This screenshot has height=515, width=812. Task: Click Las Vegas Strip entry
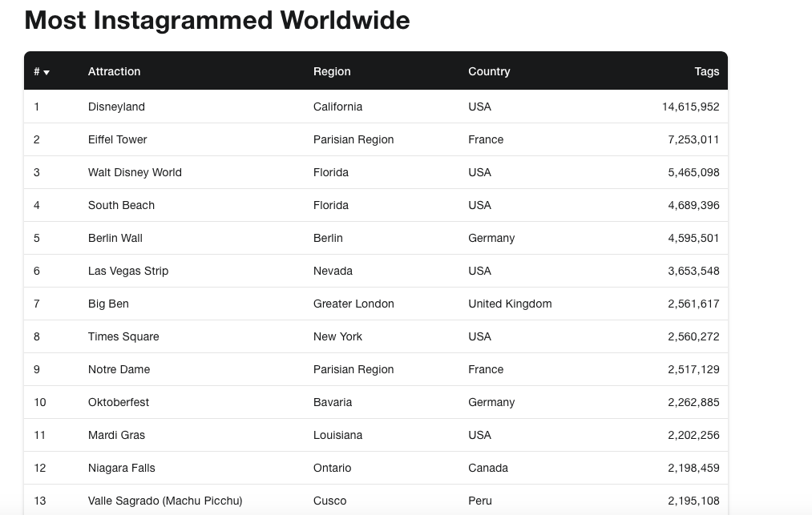pyautogui.click(x=128, y=271)
